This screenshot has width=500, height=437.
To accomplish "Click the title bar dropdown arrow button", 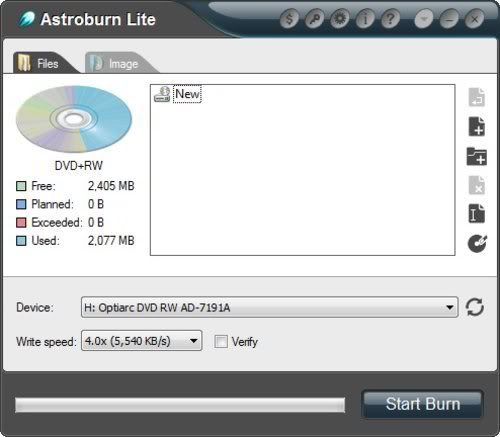I will [x=424, y=19].
